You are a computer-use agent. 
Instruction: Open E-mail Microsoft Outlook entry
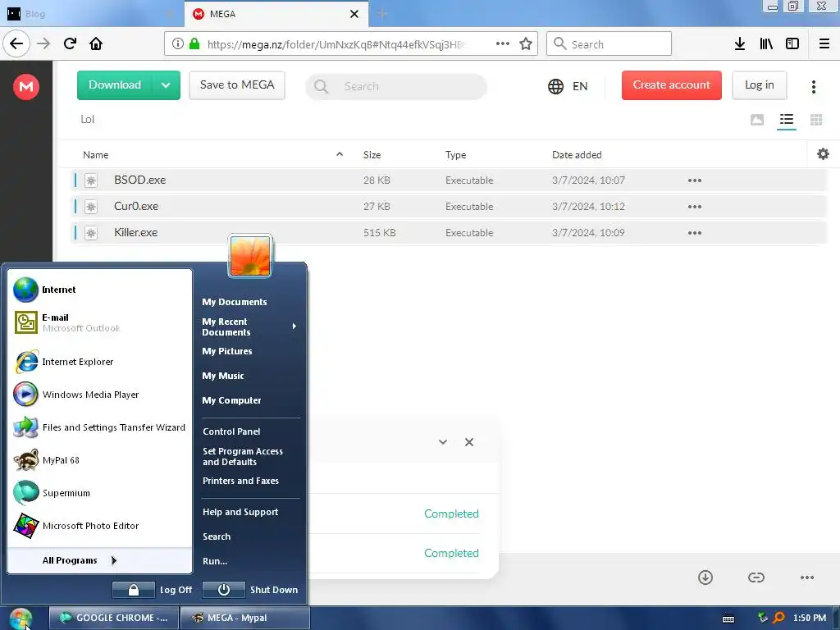pyautogui.click(x=99, y=322)
